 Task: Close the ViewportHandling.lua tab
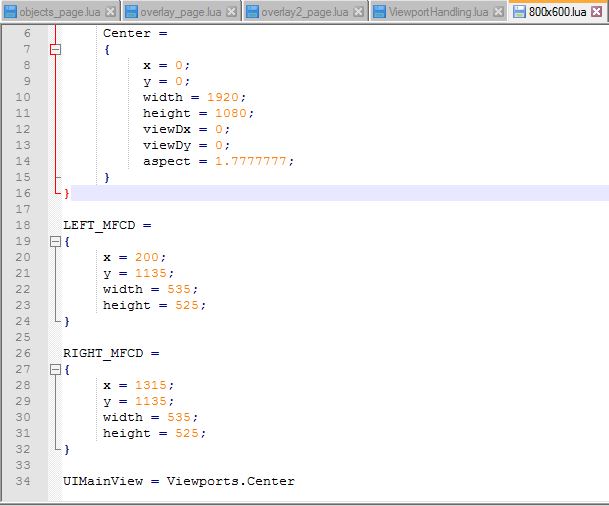498,12
